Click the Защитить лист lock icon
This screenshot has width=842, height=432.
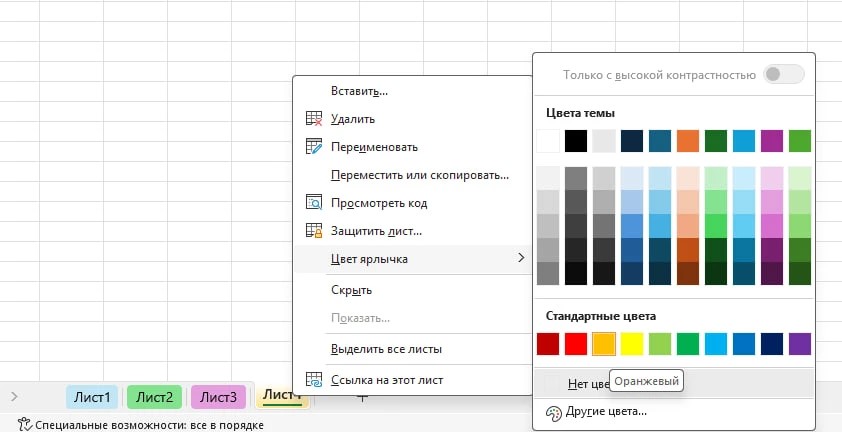click(314, 231)
